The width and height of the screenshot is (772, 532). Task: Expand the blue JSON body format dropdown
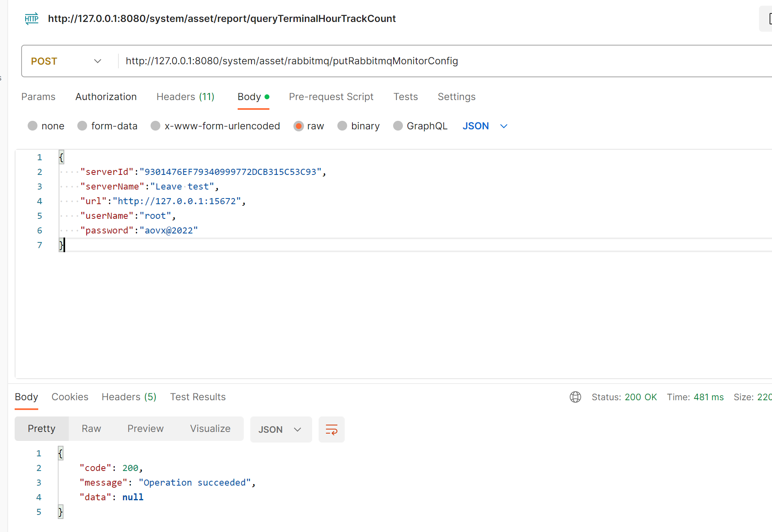point(485,126)
